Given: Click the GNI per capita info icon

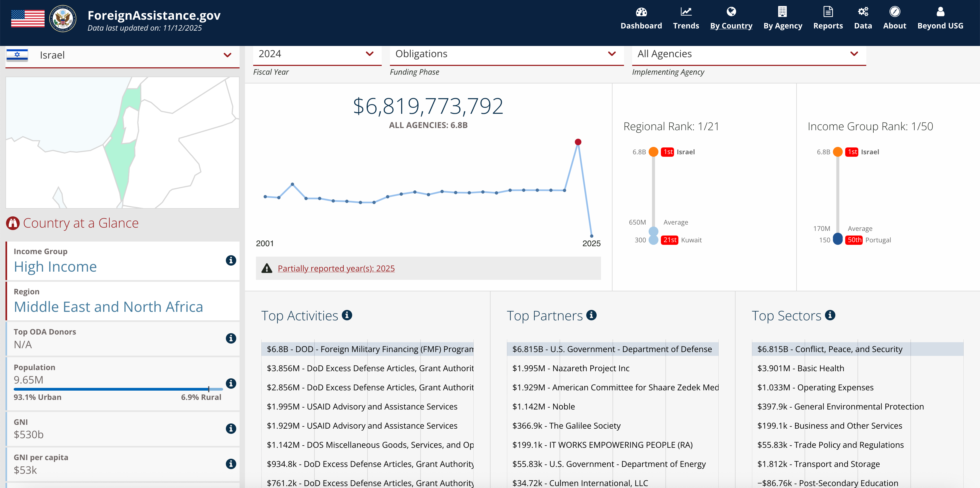Looking at the screenshot, I should 231,464.
